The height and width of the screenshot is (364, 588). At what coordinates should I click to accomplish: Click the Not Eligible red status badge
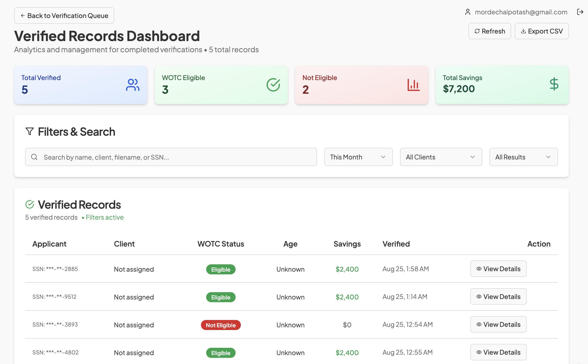(x=221, y=325)
